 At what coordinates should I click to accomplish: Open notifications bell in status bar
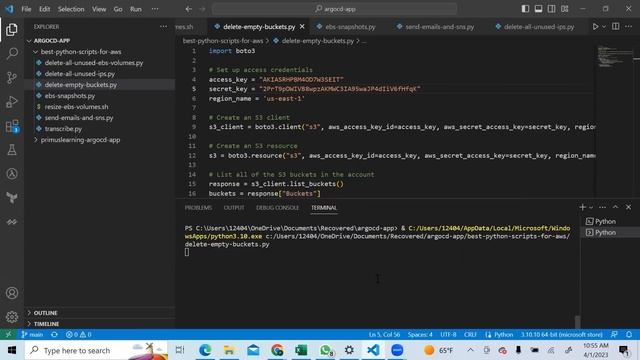(629, 335)
